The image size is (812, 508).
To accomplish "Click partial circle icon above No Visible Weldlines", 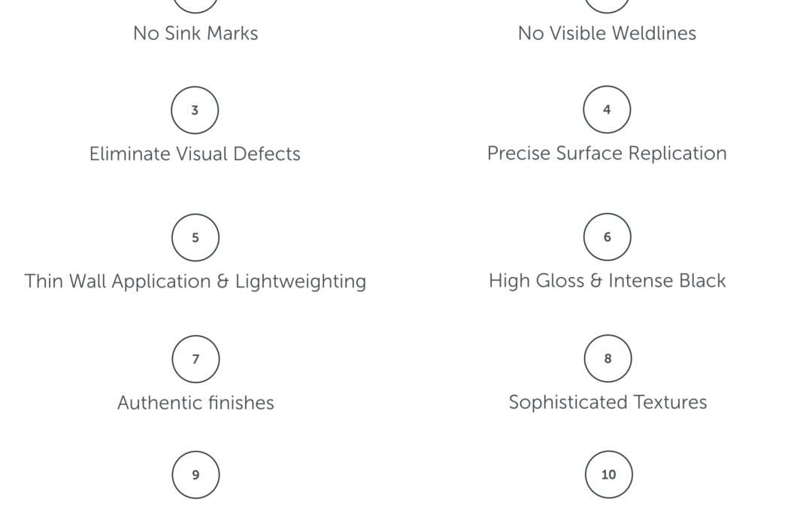I will (607, 5).
